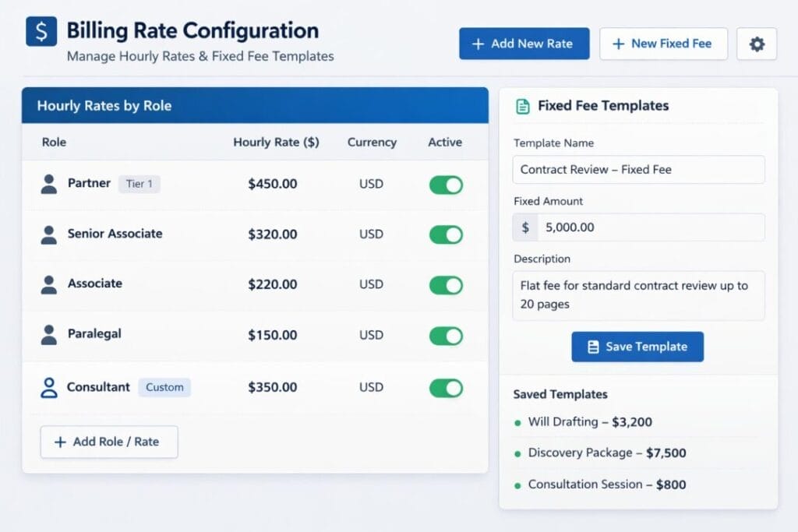Click the document icon beside Fixed Fee Templates
798x532 pixels.
pyautogui.click(x=522, y=105)
